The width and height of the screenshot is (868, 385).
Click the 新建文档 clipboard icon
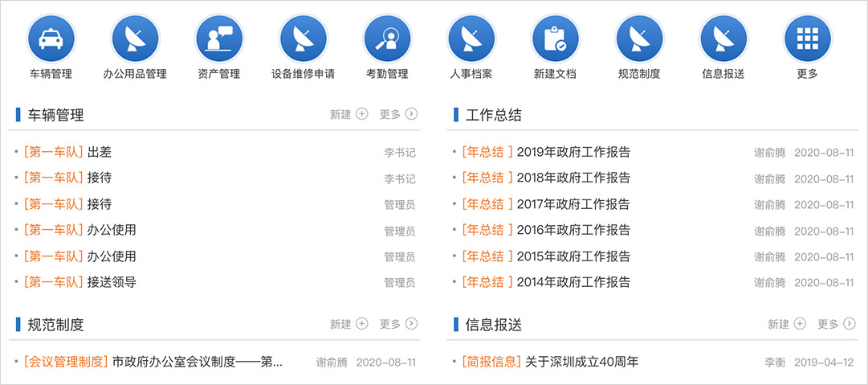(x=555, y=39)
